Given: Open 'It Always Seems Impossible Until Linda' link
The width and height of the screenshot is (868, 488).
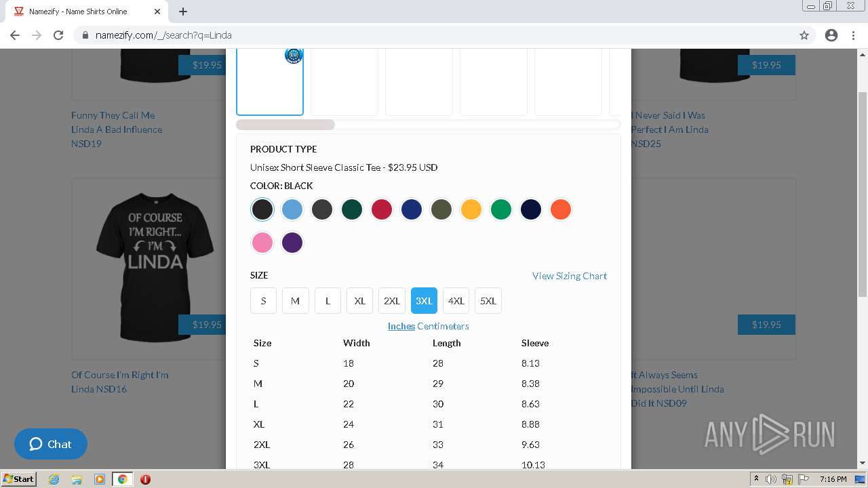Looking at the screenshot, I should (677, 389).
